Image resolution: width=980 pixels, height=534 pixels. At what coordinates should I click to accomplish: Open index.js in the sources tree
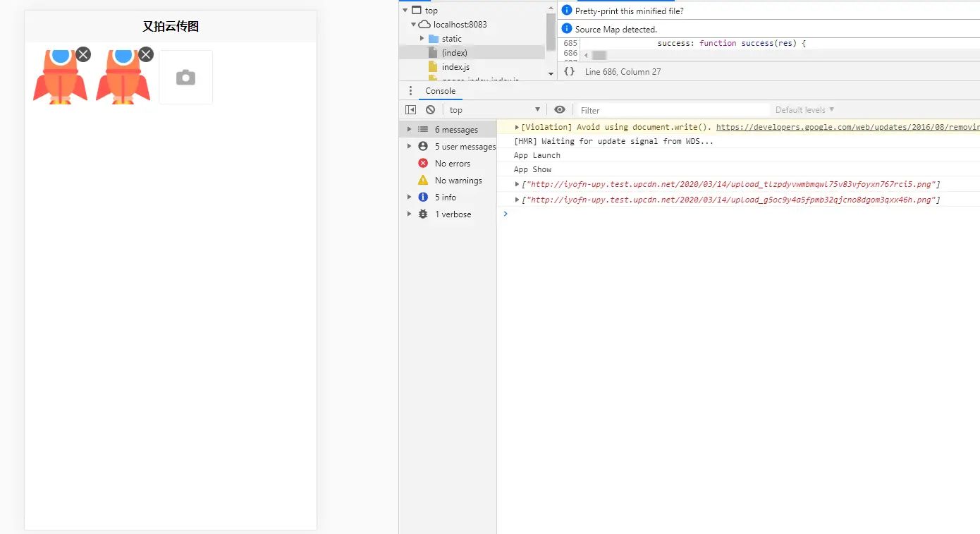point(455,67)
